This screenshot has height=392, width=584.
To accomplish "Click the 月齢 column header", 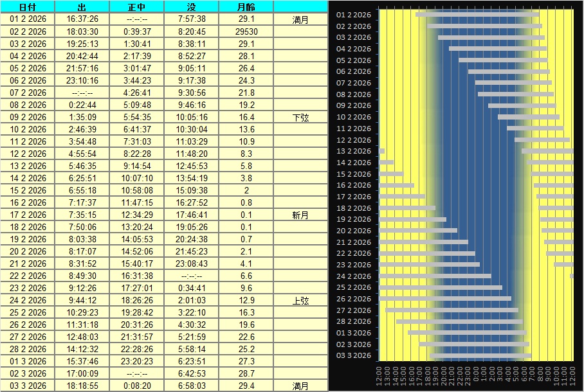I will [246, 7].
